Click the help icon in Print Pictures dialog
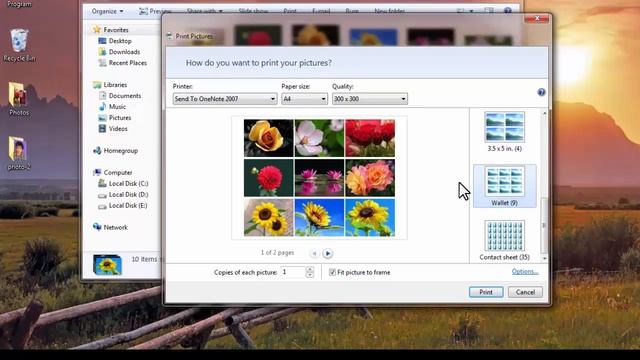Viewport: 640px width, 360px height. click(541, 92)
